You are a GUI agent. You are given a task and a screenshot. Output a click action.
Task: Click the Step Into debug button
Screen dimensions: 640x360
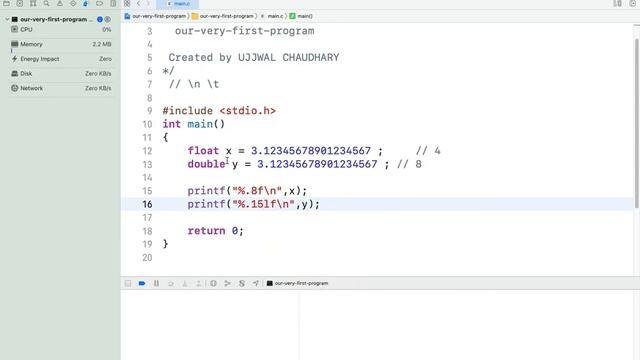point(185,283)
